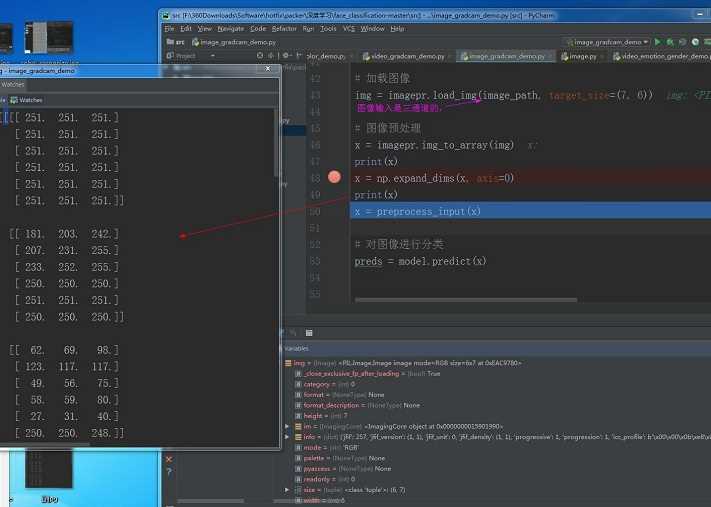Click the Python file icon on the image.py tab
The width and height of the screenshot is (711, 507).
coord(565,56)
